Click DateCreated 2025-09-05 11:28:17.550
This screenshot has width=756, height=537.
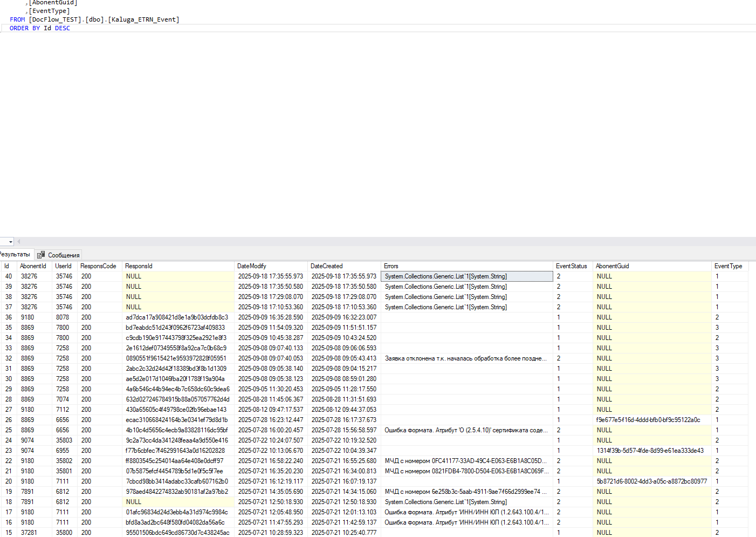pos(344,389)
